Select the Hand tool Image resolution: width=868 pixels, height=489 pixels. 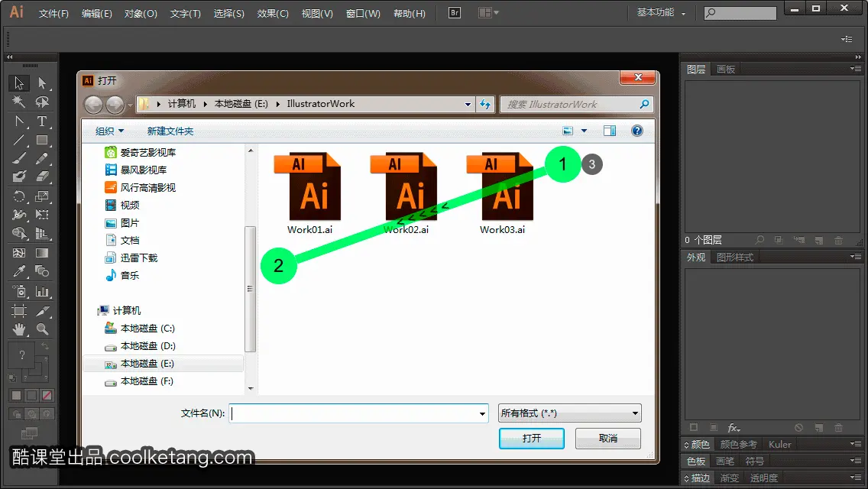(x=19, y=329)
